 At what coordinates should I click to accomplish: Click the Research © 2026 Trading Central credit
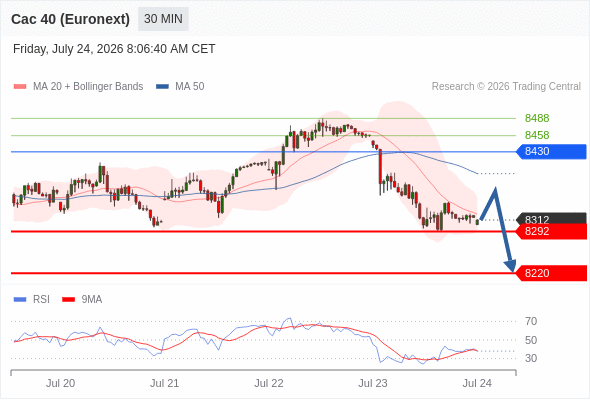(x=506, y=87)
